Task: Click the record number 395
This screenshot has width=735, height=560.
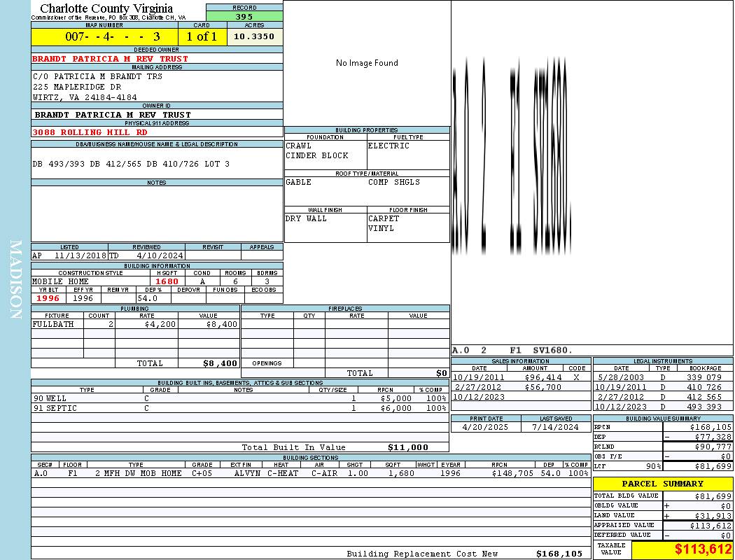Action: 244,16
